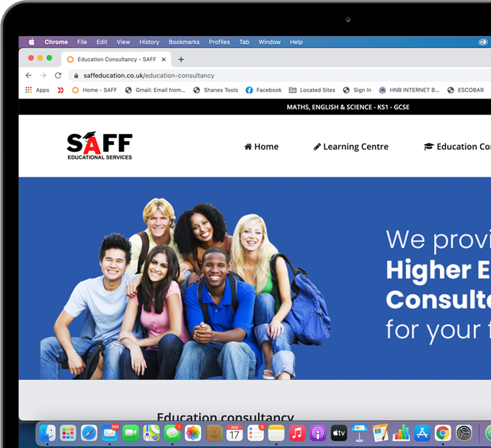The image size is (491, 448).
Task: Open the Profiles menu
Action: pos(219,42)
